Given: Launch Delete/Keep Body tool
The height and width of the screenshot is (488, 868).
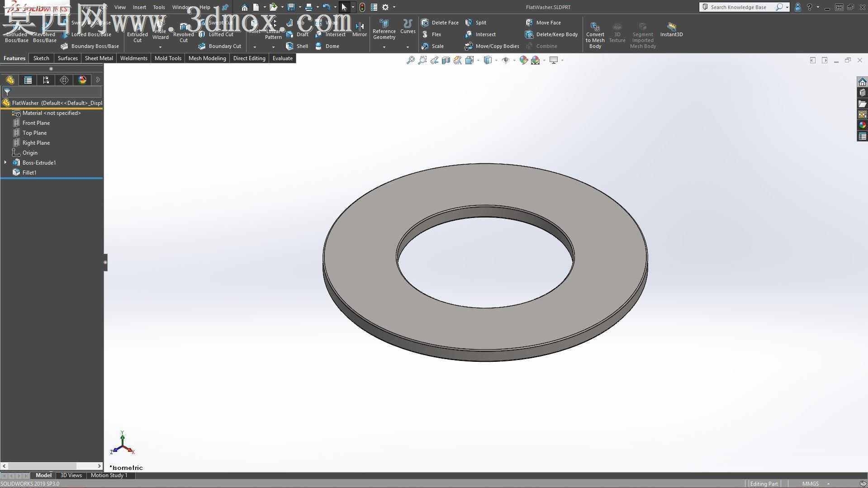Looking at the screenshot, I should pyautogui.click(x=551, y=34).
